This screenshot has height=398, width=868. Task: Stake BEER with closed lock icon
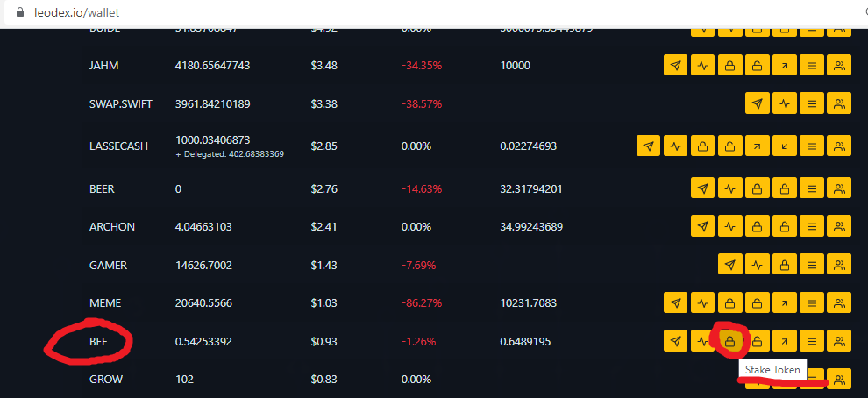757,188
